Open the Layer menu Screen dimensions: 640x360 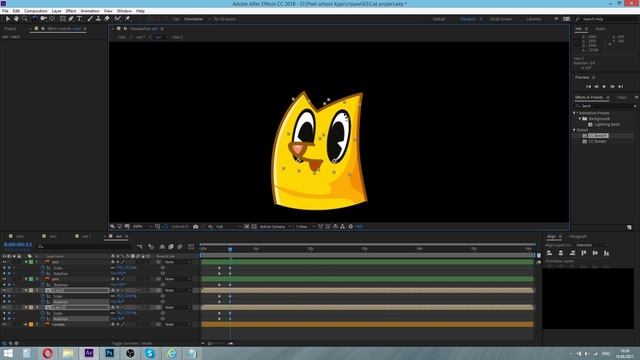[56, 11]
